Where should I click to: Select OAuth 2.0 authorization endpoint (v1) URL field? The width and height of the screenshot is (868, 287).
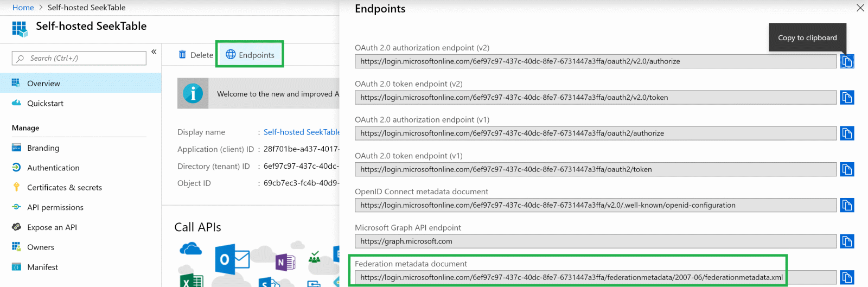(x=596, y=133)
